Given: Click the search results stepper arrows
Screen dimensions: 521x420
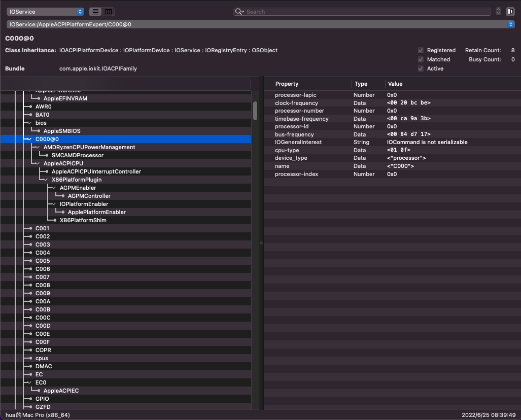Looking at the screenshot, I should pos(498,12).
